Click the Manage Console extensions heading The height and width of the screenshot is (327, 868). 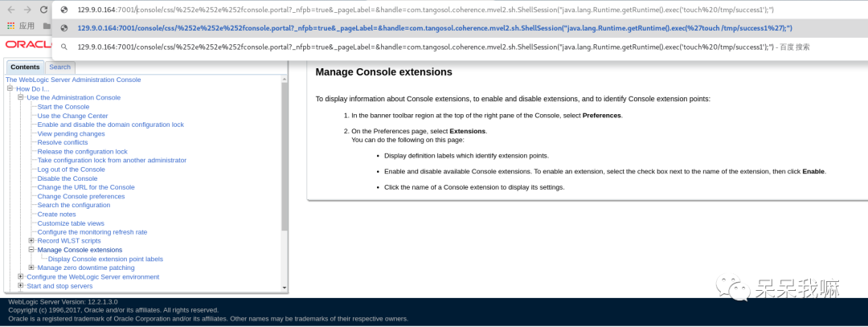click(383, 72)
